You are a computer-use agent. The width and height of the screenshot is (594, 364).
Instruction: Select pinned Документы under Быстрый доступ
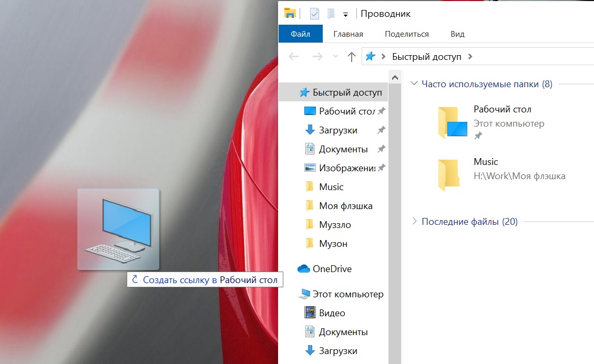click(x=336, y=149)
